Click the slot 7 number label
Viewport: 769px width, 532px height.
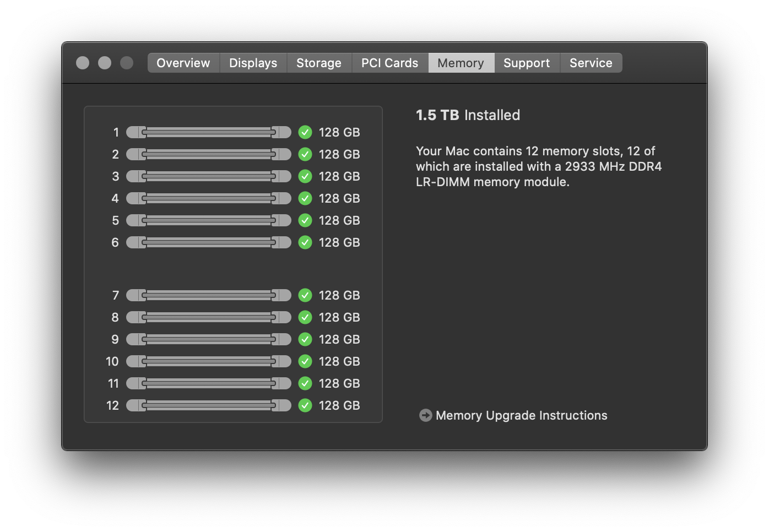point(116,295)
